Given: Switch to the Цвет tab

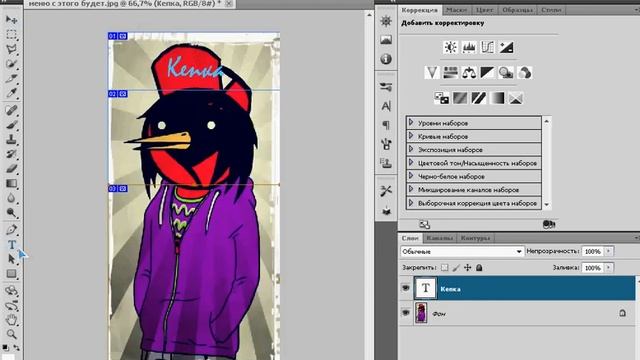Looking at the screenshot, I should click(484, 10).
